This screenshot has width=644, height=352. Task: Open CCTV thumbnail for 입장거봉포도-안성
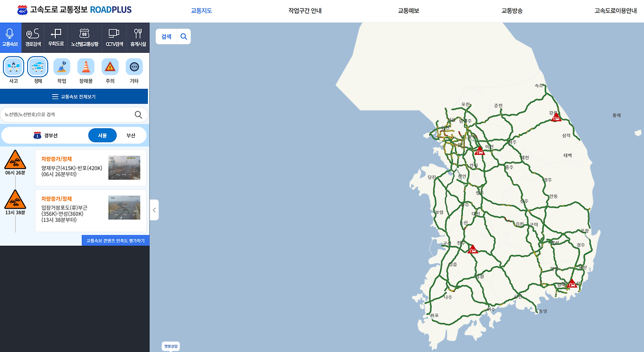(x=124, y=208)
